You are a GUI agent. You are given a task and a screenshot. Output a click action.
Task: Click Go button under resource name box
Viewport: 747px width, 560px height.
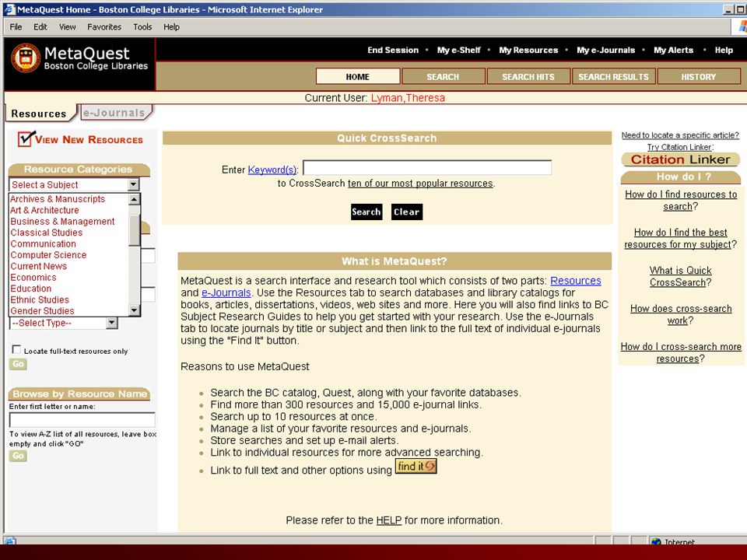(18, 456)
